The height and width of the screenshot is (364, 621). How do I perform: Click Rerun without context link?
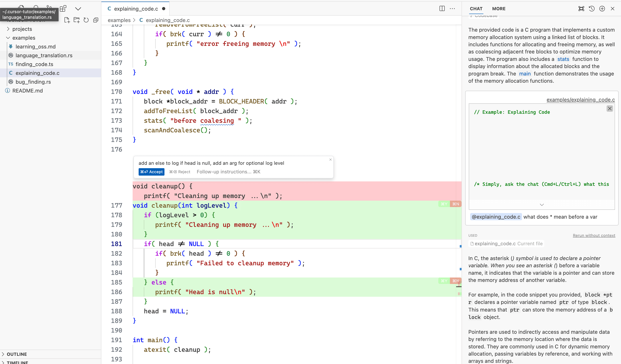pos(594,235)
